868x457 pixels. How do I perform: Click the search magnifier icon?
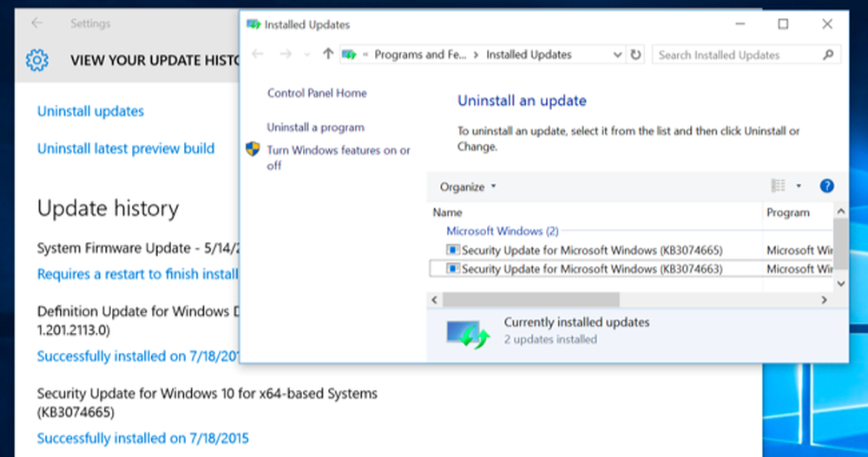coord(828,55)
